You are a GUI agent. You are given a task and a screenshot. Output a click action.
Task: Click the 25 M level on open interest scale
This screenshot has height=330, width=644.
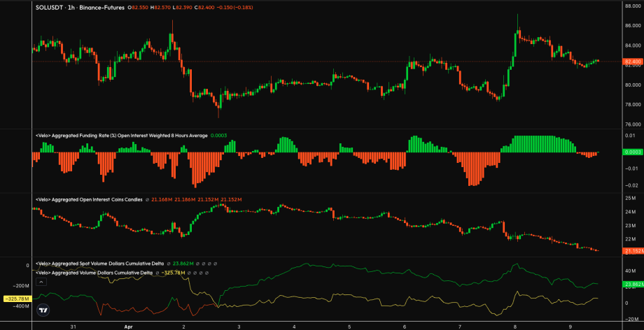point(632,199)
